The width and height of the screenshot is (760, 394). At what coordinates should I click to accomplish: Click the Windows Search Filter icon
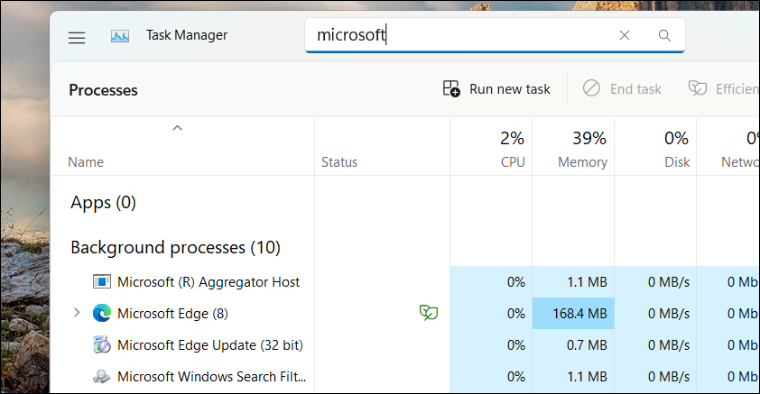[x=102, y=377]
